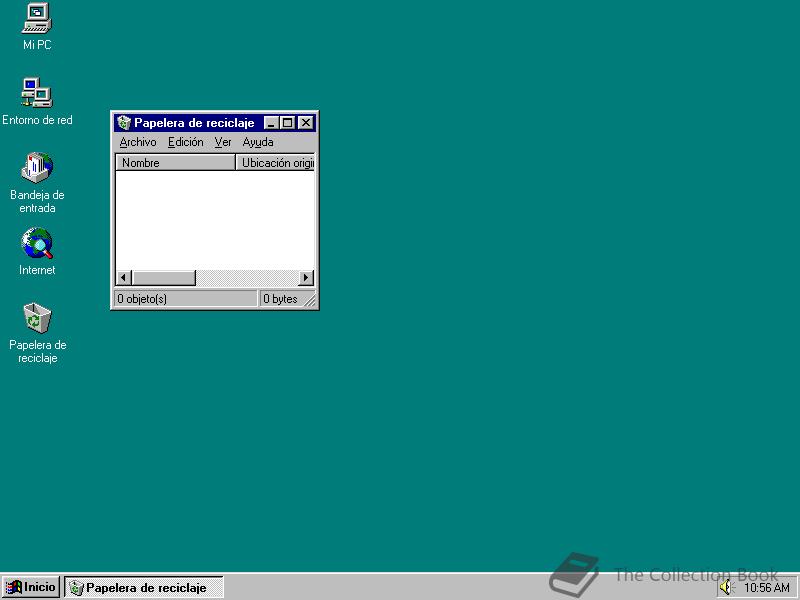This screenshot has height=600, width=800.
Task: Click the window resize grip corner
Action: click(310, 301)
